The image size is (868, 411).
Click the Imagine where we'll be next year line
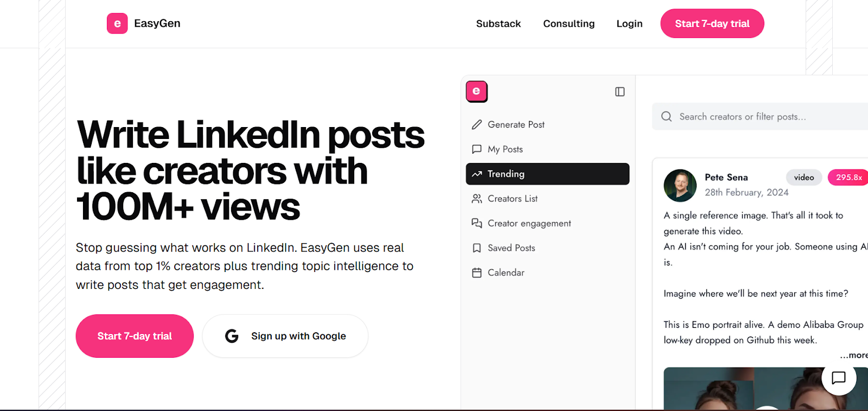click(x=756, y=294)
